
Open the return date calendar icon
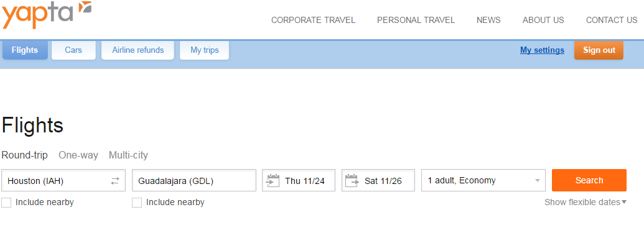(x=352, y=181)
